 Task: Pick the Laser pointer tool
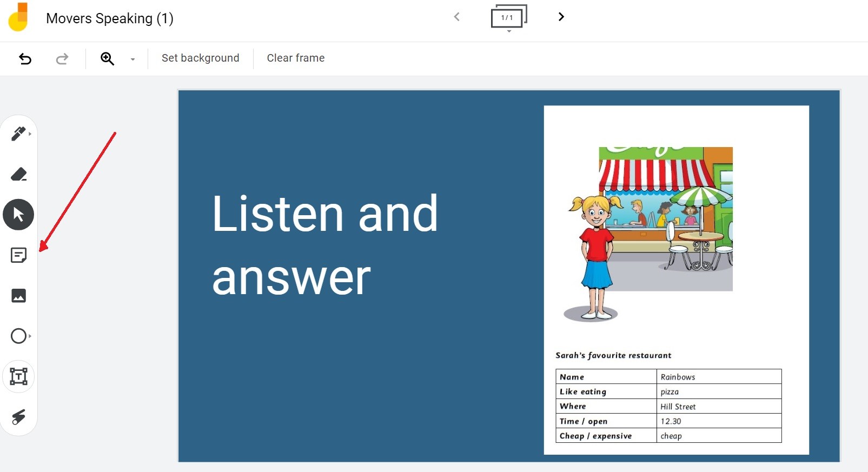[x=19, y=417]
